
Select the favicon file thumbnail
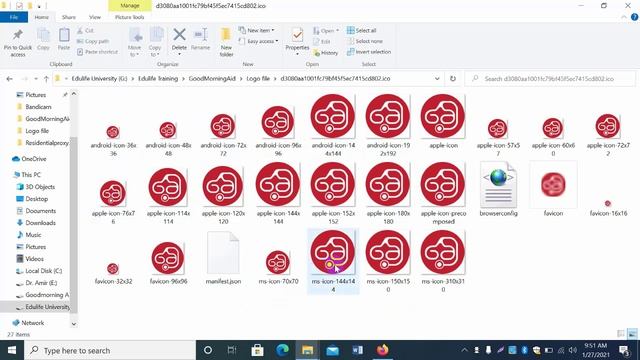tap(553, 184)
